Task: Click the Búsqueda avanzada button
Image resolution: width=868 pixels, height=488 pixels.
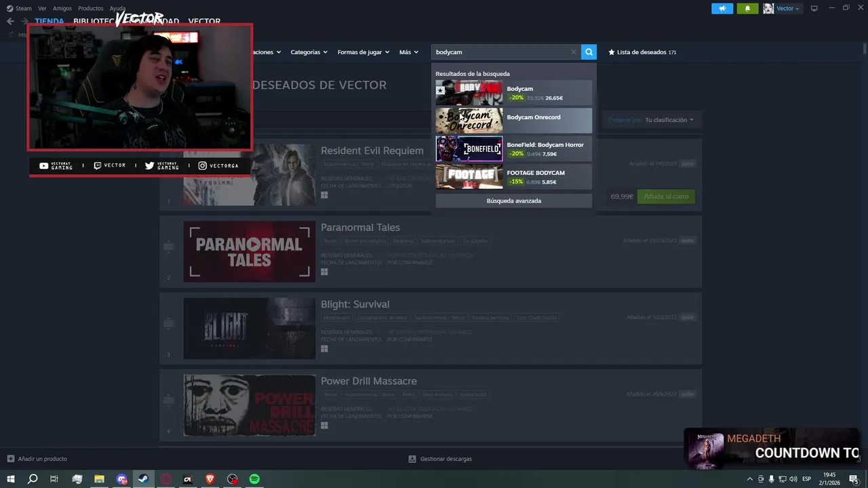Action: pos(513,201)
